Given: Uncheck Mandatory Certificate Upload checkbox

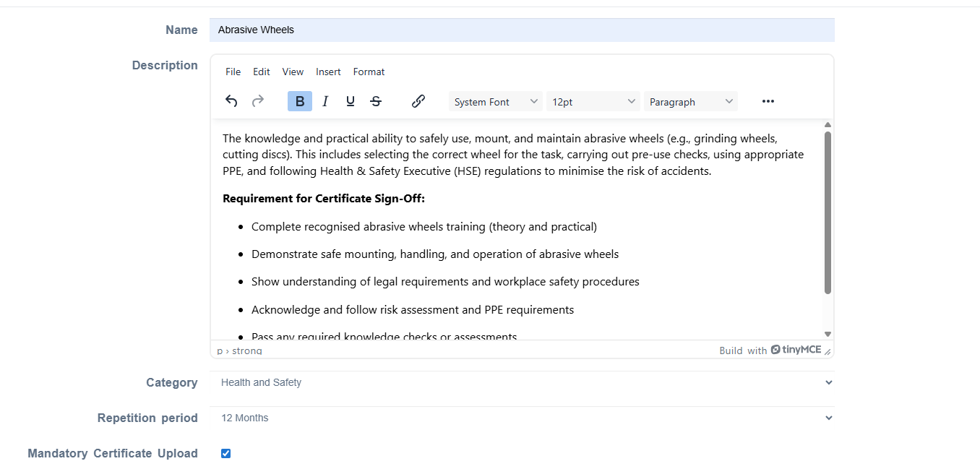Looking at the screenshot, I should (x=225, y=453).
